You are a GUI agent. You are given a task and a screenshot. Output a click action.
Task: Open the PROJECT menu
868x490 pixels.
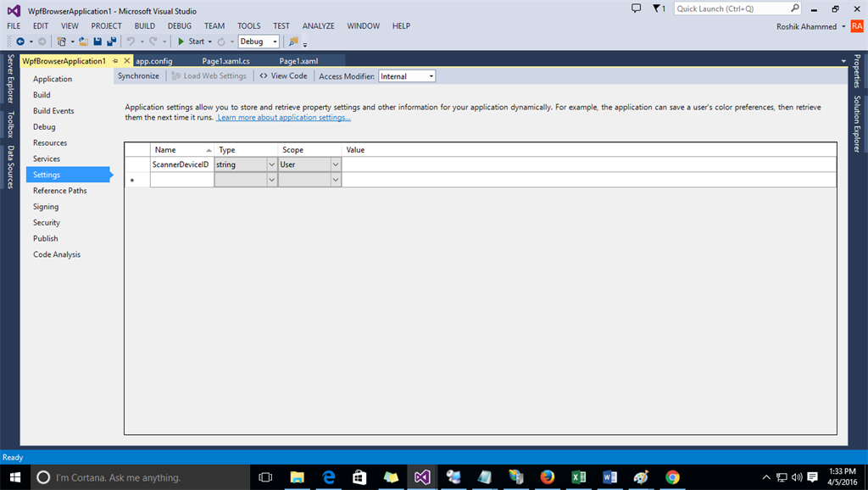coord(106,26)
